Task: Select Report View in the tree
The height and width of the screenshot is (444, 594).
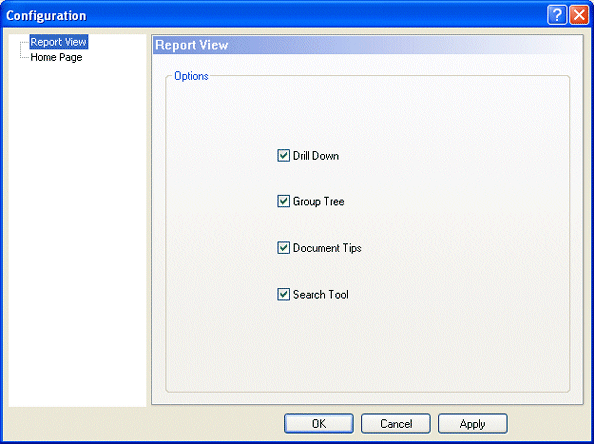Action: [59, 42]
